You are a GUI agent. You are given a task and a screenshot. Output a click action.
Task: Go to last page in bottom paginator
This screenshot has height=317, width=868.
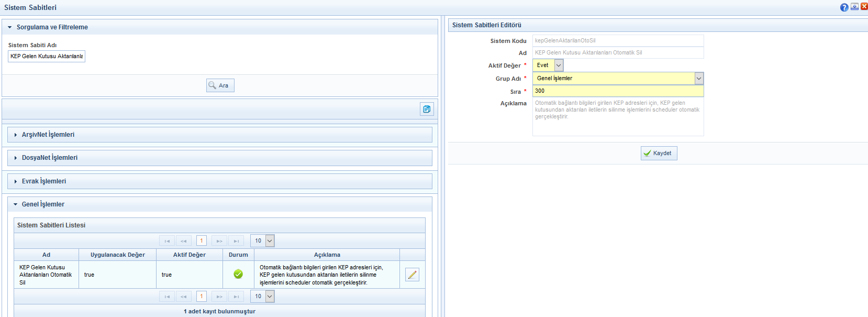point(236,297)
